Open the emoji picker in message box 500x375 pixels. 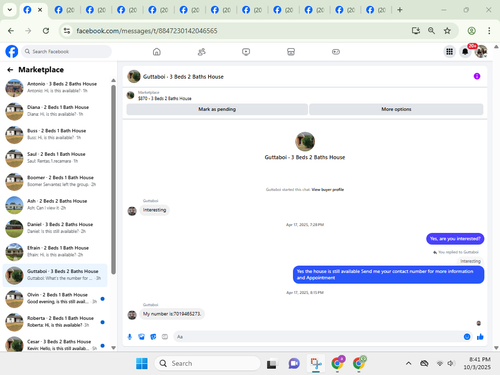pyautogui.click(x=467, y=337)
